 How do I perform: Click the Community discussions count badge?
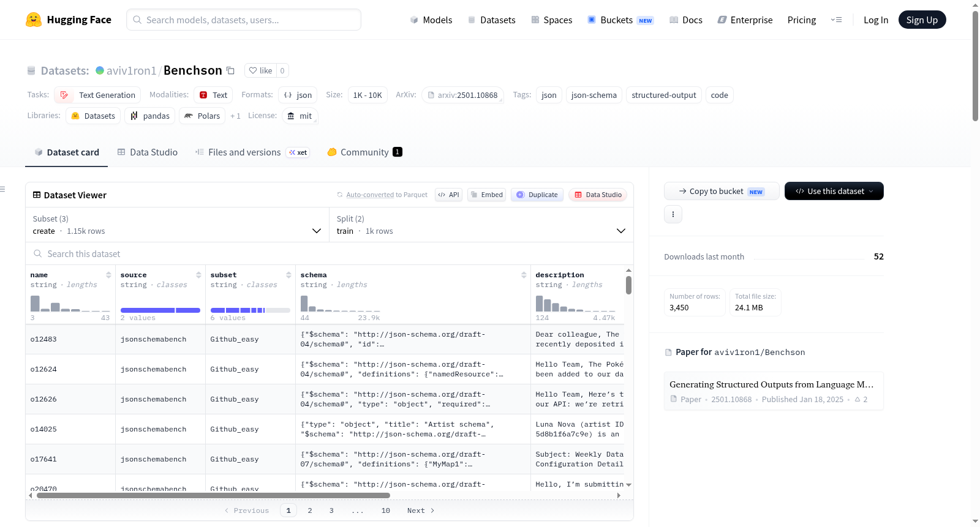coord(398,152)
